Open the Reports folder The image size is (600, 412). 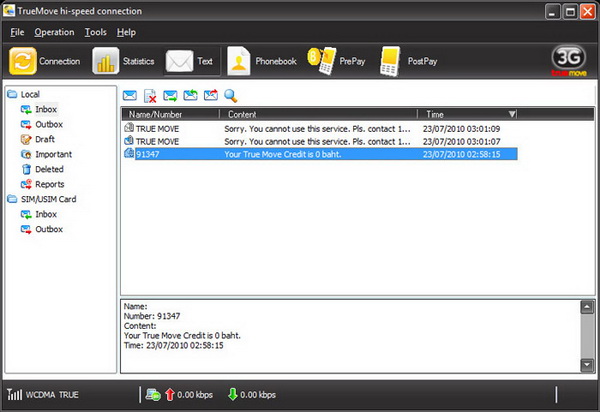click(42, 184)
